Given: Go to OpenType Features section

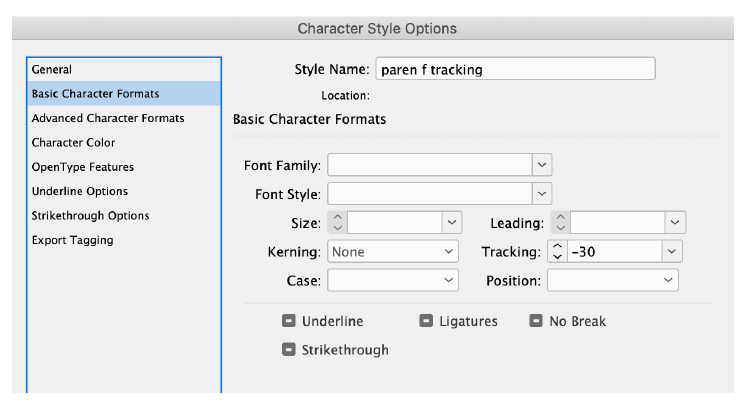Looking at the screenshot, I should coord(124,167).
